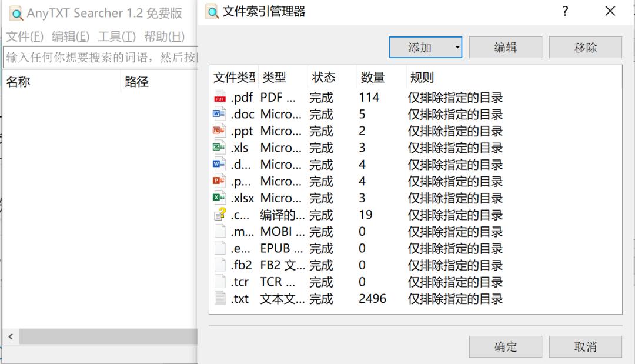Viewport: 635px width, 364px height.
Task: Click the EPUB type cell
Action: point(282,248)
